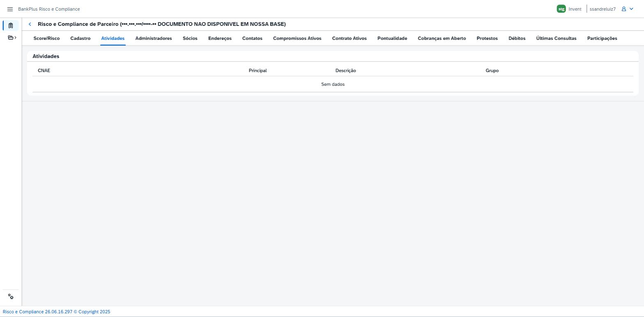The height and width of the screenshot is (317, 644).
Task: Open the settings gears icon
Action: click(11, 297)
